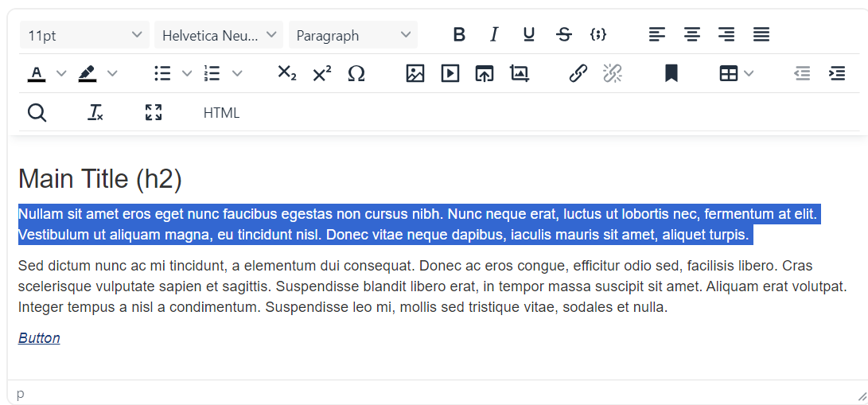Viewport: 868px width, 405px height.
Task: Apply background highlight color
Action: tap(88, 73)
